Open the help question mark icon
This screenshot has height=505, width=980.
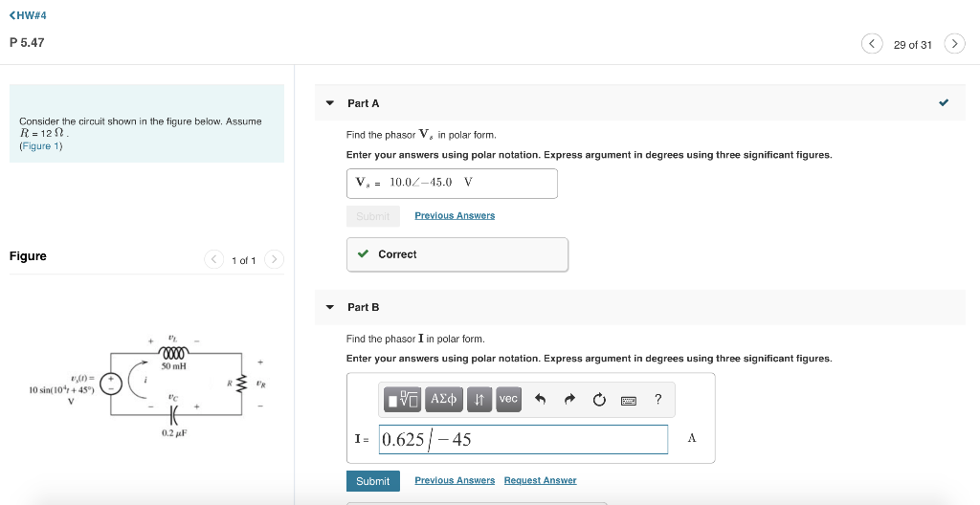point(658,400)
